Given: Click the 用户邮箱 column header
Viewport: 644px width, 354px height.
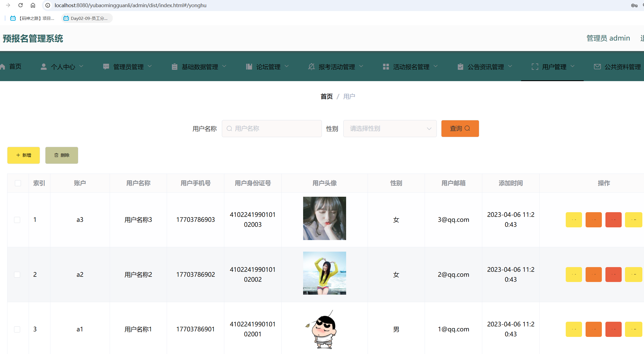Looking at the screenshot, I should pyautogui.click(x=453, y=183).
